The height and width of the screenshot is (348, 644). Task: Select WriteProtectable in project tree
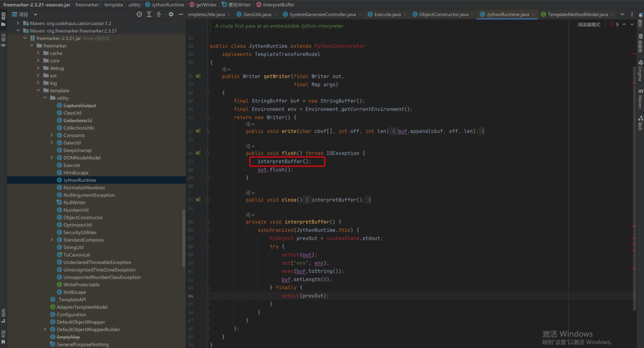click(x=81, y=285)
